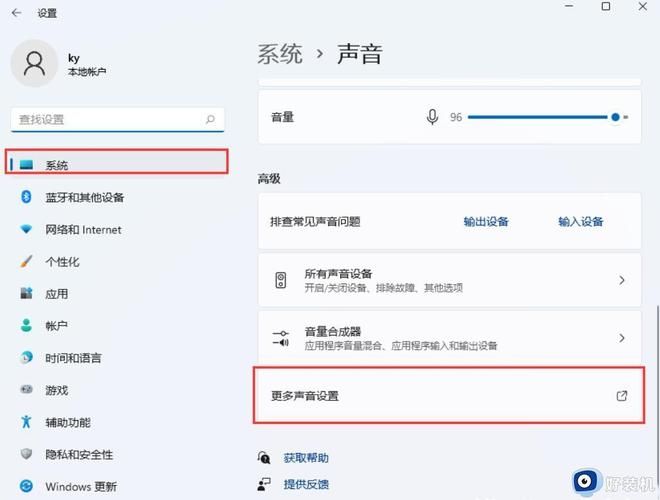The image size is (660, 500).
Task: Click the 查找设置 search field
Action: pyautogui.click(x=105, y=119)
